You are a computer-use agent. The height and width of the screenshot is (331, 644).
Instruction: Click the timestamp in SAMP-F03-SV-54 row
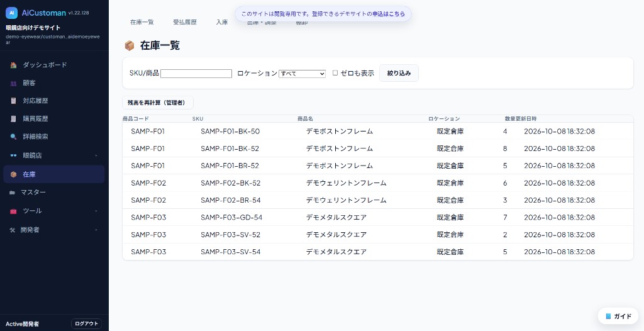(x=559, y=252)
